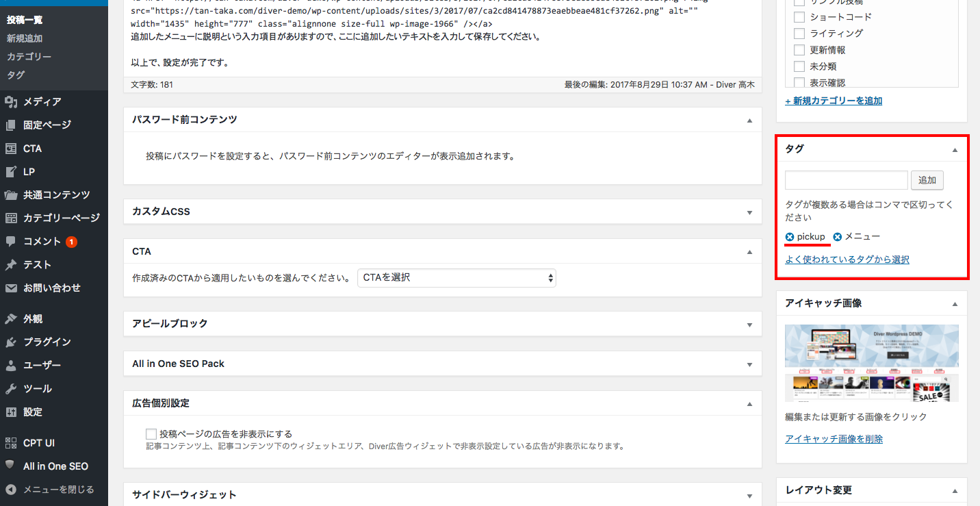This screenshot has height=506, width=980.
Task: Enable the 未分類 category checkbox
Action: (x=799, y=66)
